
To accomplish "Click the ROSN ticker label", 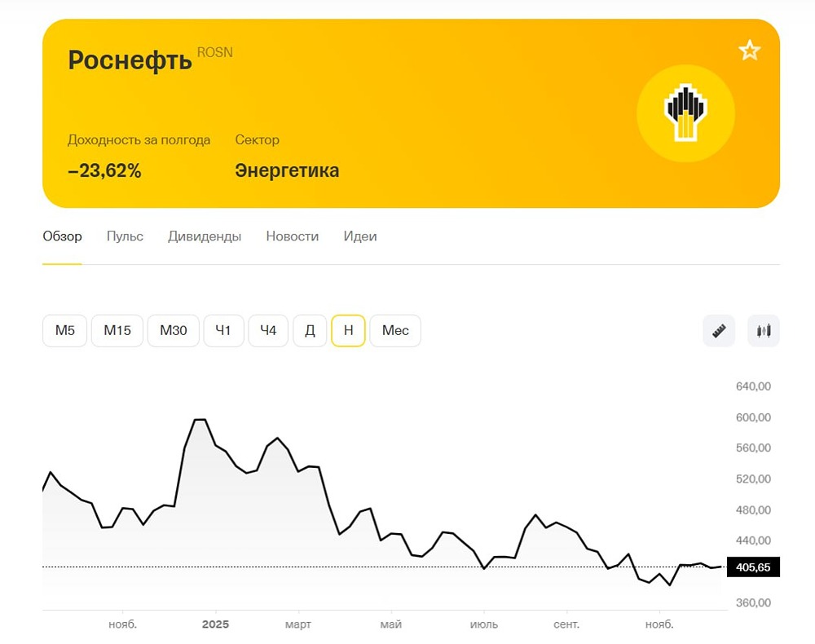I will [215, 51].
